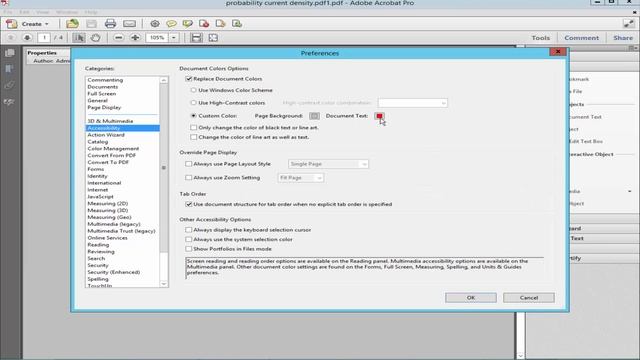Pick the Page Background color swatch
The width and height of the screenshot is (640, 360).
point(314,116)
